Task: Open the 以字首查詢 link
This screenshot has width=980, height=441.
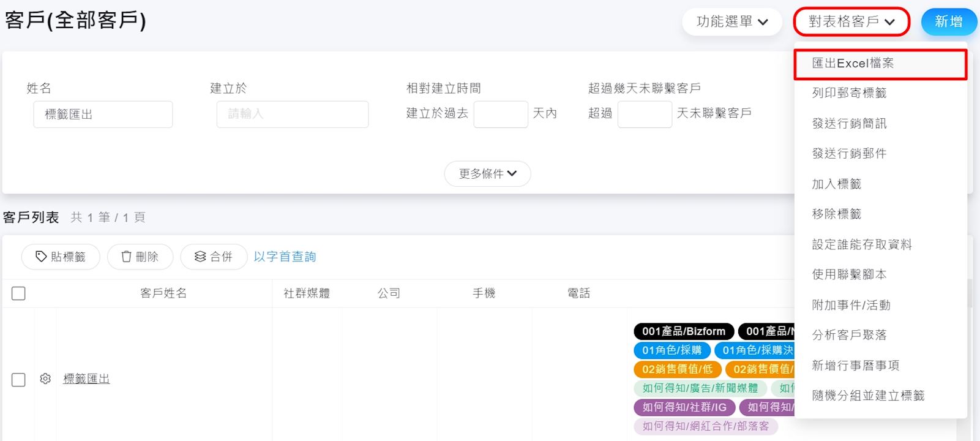Action: click(285, 257)
